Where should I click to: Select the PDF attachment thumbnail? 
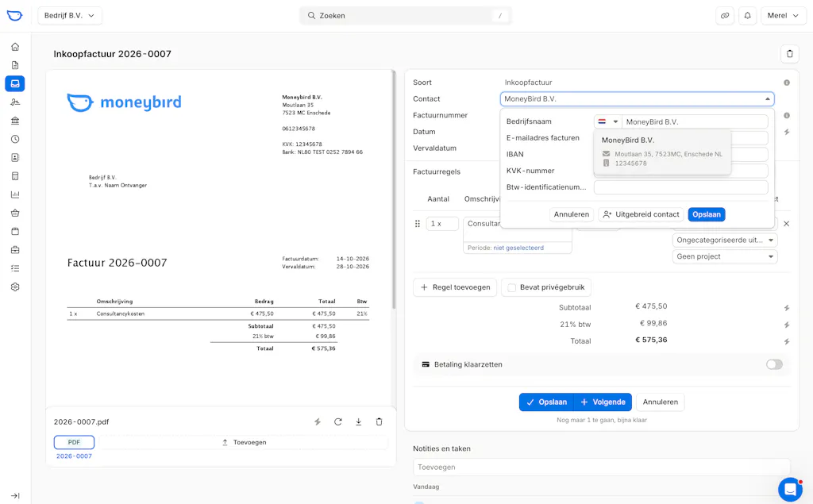point(74,442)
